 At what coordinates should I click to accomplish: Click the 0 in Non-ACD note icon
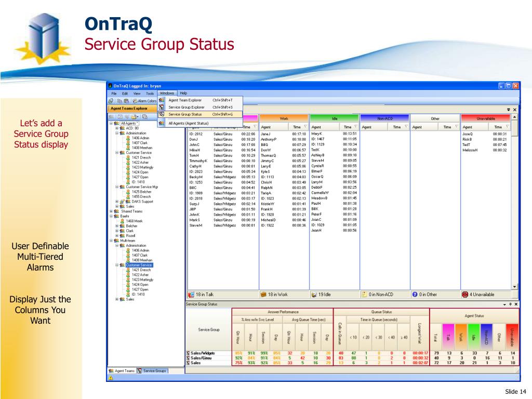click(x=364, y=295)
